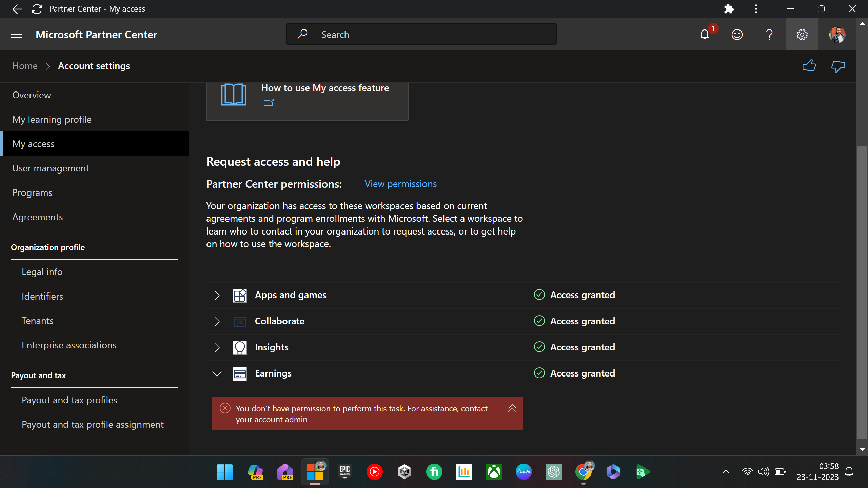The height and width of the screenshot is (488, 868).
Task: Open the external link icon under How to use
Action: pyautogui.click(x=269, y=102)
